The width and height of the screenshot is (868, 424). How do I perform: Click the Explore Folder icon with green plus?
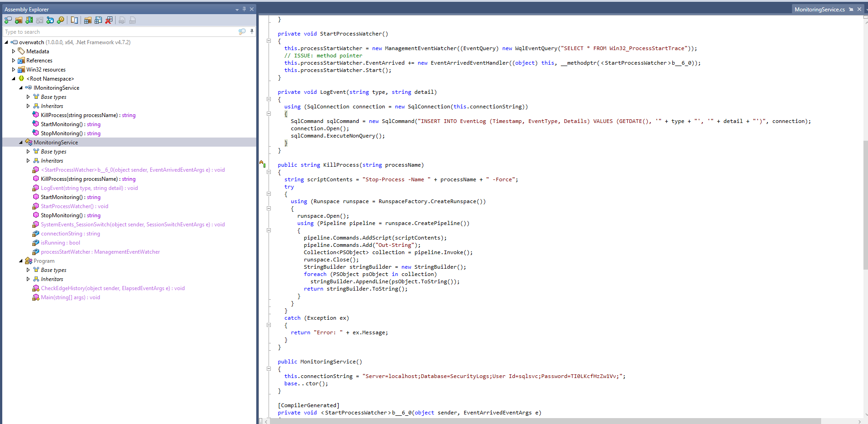pyautogui.click(x=19, y=20)
